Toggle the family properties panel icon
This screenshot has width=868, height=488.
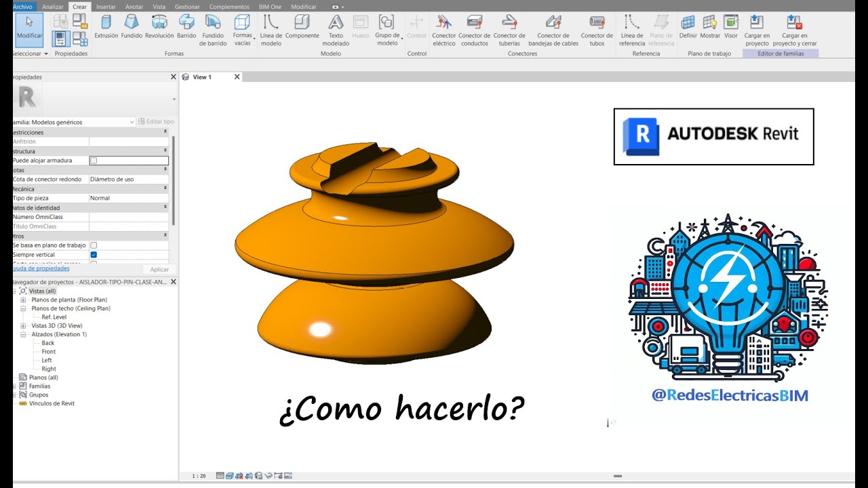tap(60, 39)
